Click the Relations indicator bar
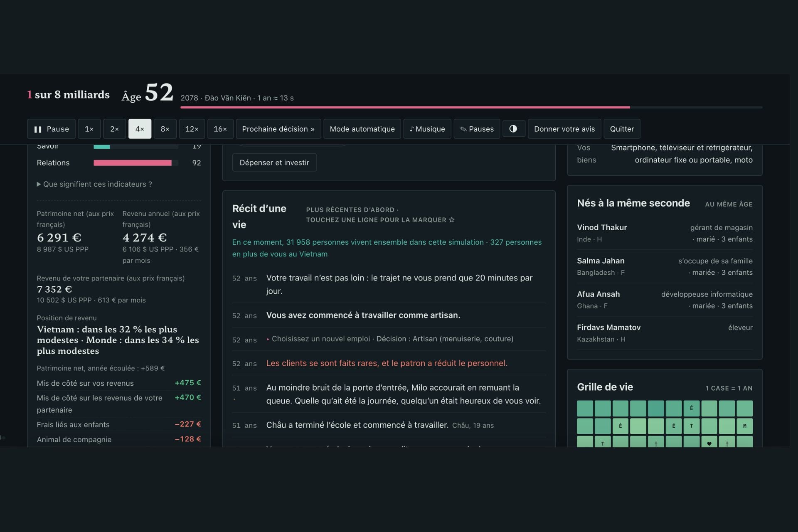Image resolution: width=798 pixels, height=532 pixels. (x=136, y=163)
